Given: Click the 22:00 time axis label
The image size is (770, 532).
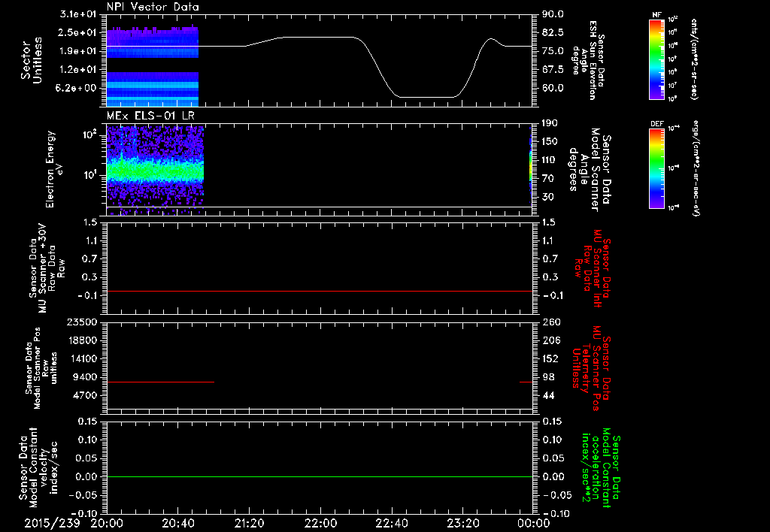Looking at the screenshot, I should (320, 523).
